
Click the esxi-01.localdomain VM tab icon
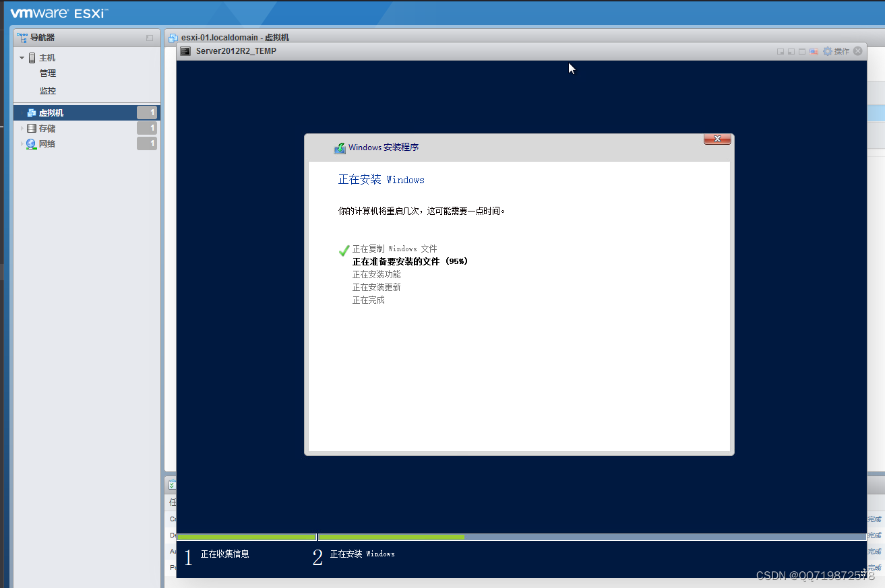[173, 38]
